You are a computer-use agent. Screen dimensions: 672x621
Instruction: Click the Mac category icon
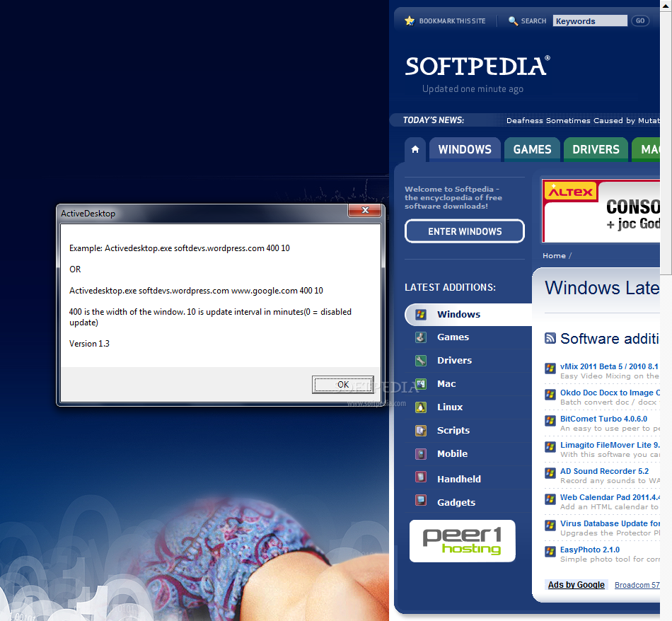coord(421,383)
